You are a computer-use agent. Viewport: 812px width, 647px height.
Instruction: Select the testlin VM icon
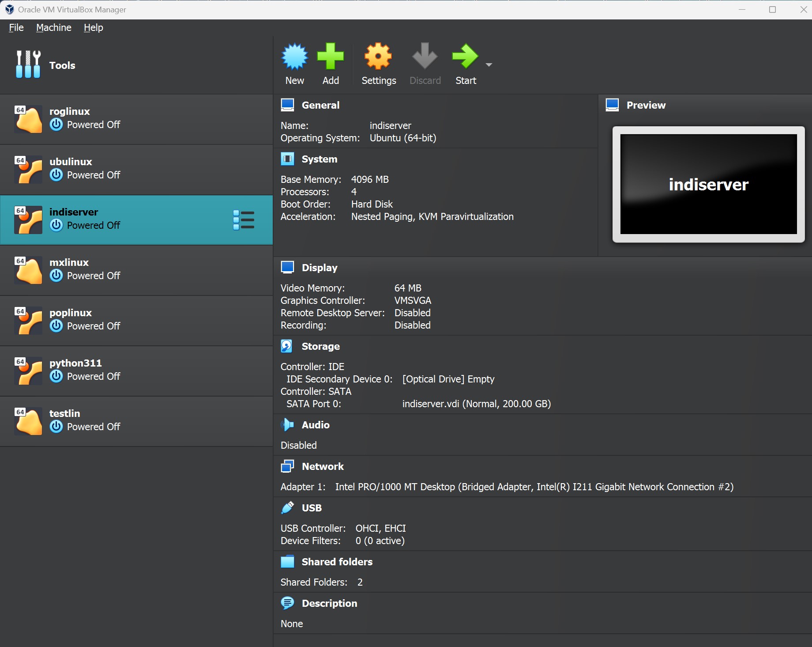click(x=28, y=421)
